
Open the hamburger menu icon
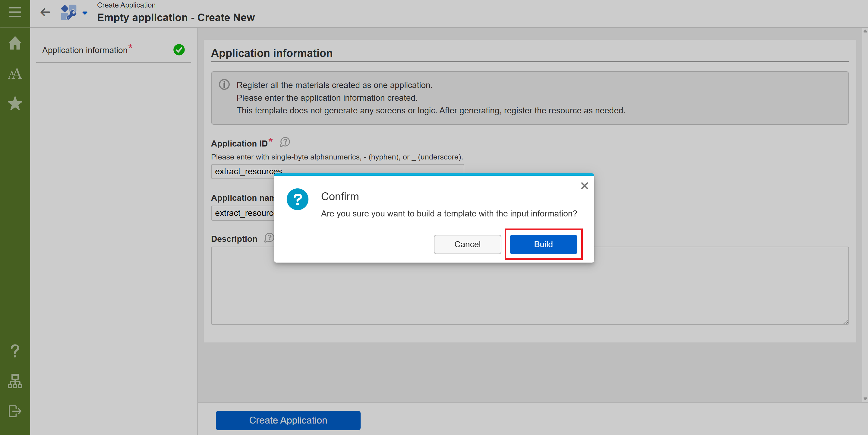[x=15, y=12]
